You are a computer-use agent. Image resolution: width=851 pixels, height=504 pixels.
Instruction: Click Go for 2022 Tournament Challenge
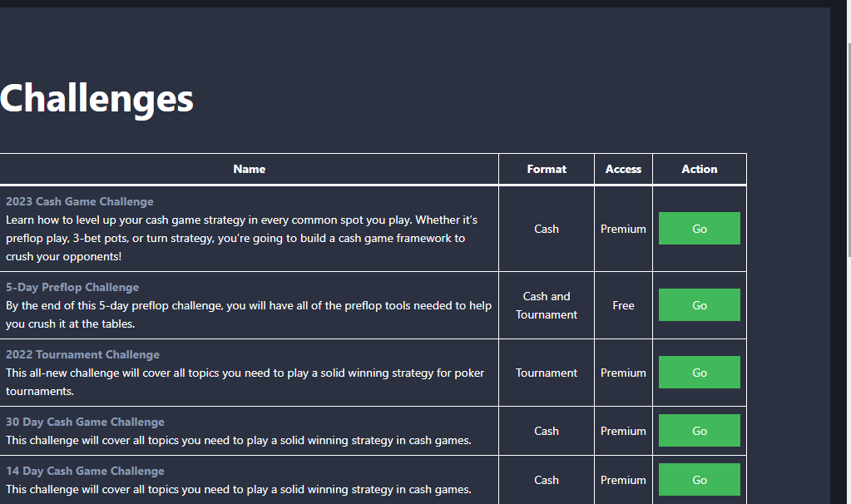coord(699,372)
